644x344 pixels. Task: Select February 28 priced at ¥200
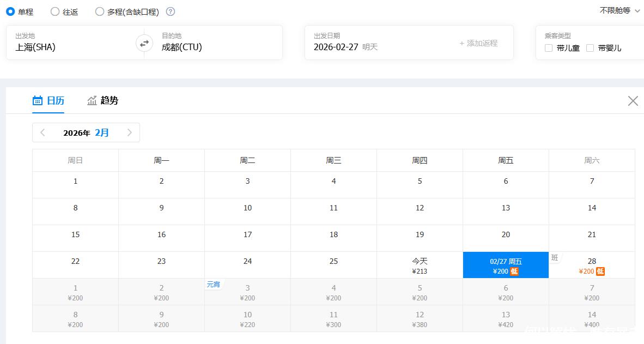(x=592, y=265)
